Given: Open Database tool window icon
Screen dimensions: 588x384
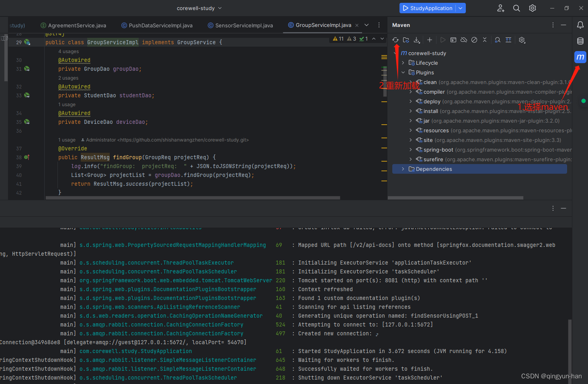Looking at the screenshot, I should (x=580, y=41).
